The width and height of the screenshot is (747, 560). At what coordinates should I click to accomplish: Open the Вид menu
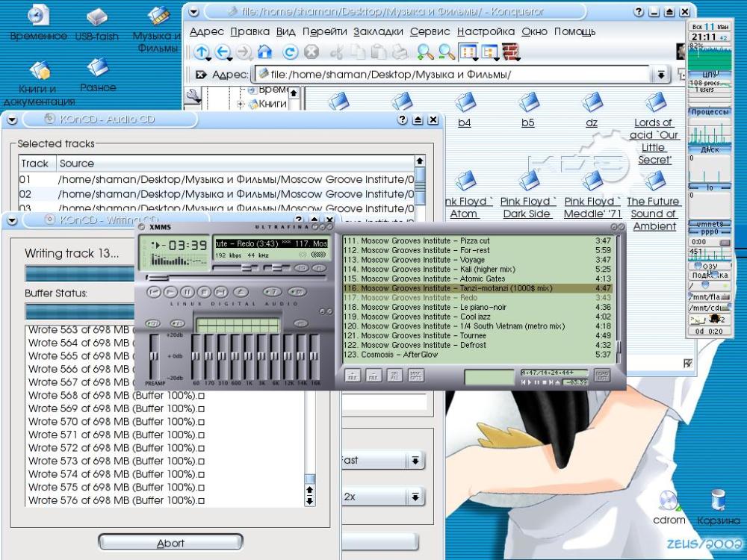(286, 32)
